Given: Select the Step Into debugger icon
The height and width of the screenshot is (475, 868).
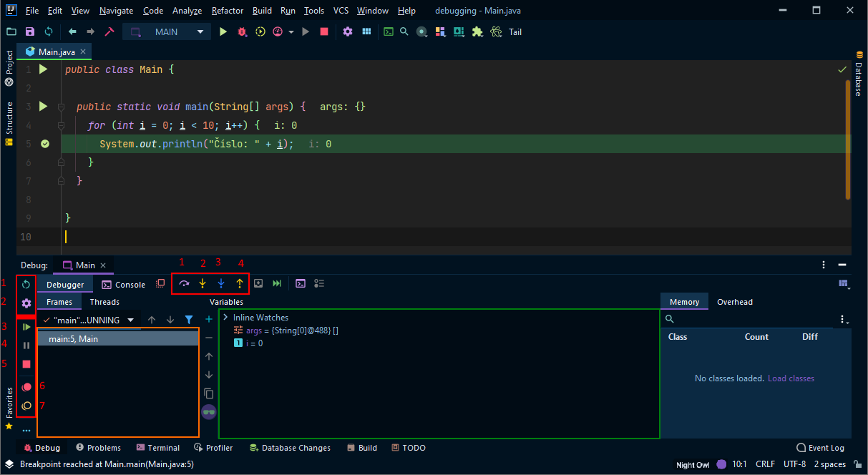Looking at the screenshot, I should point(203,283).
